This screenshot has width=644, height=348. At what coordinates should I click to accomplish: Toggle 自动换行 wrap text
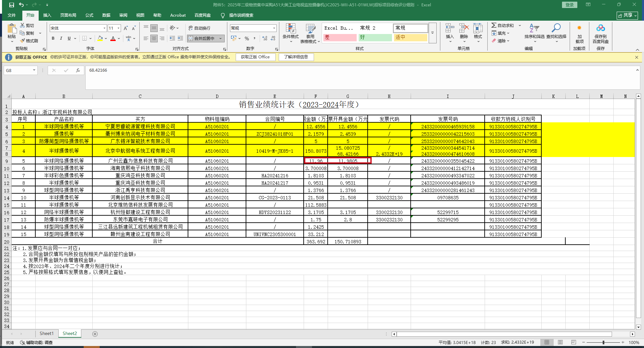pyautogui.click(x=199, y=28)
